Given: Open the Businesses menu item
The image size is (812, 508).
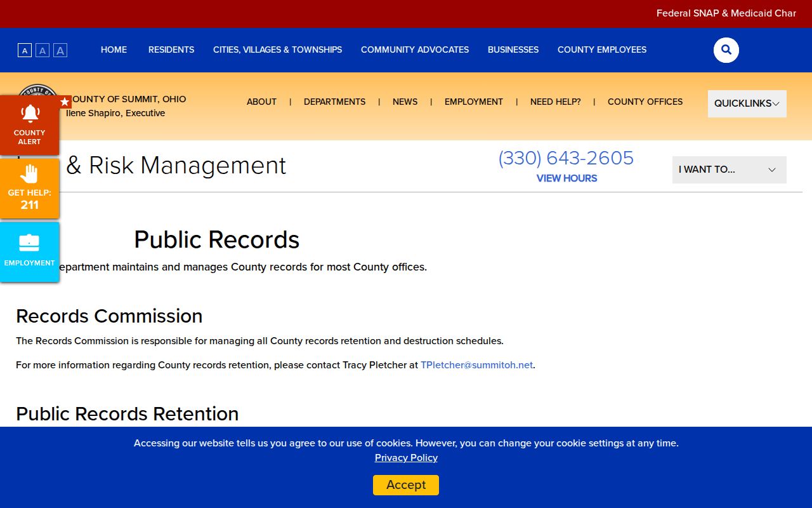Looking at the screenshot, I should pyautogui.click(x=513, y=50).
